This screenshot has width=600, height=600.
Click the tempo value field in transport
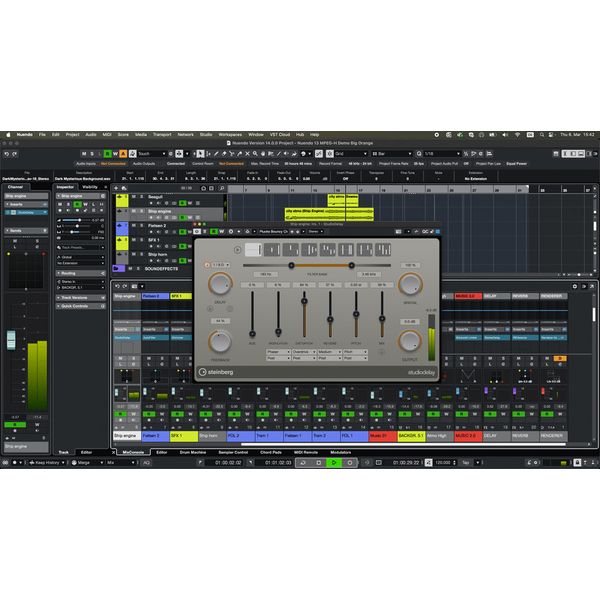click(441, 463)
